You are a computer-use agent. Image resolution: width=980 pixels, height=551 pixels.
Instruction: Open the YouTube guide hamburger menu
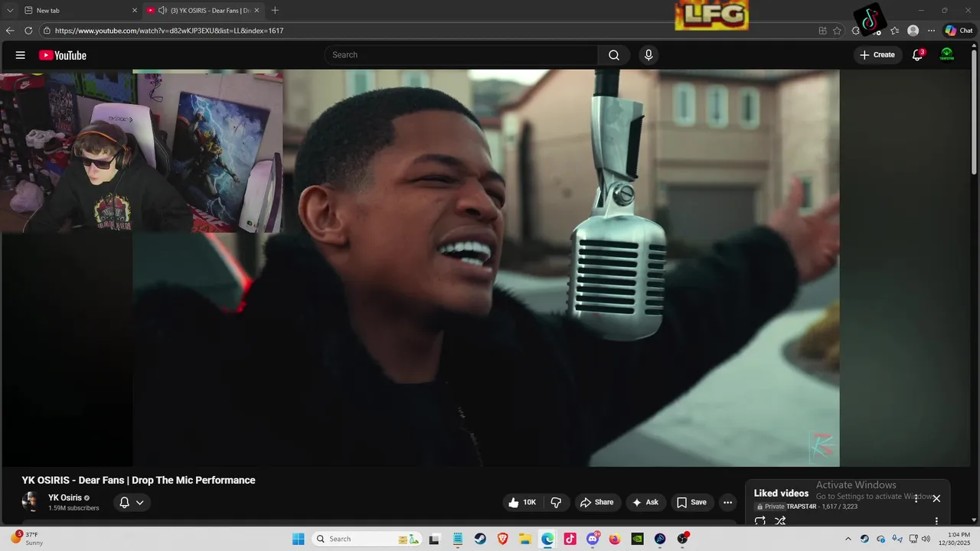[21, 55]
